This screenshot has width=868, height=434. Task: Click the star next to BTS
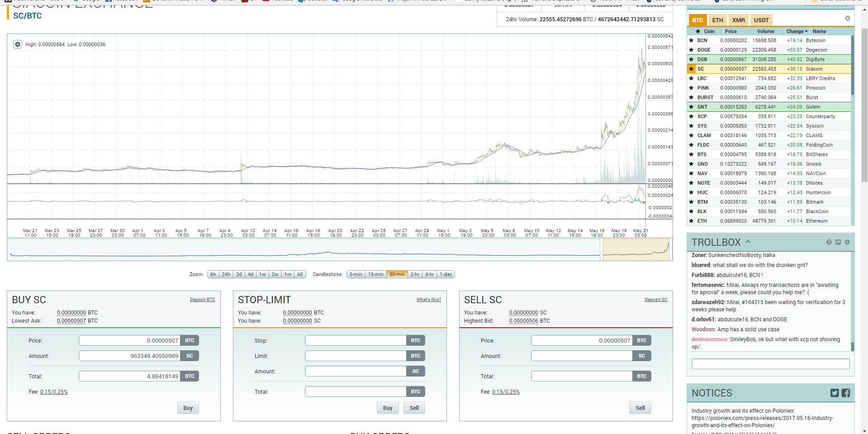tap(691, 154)
